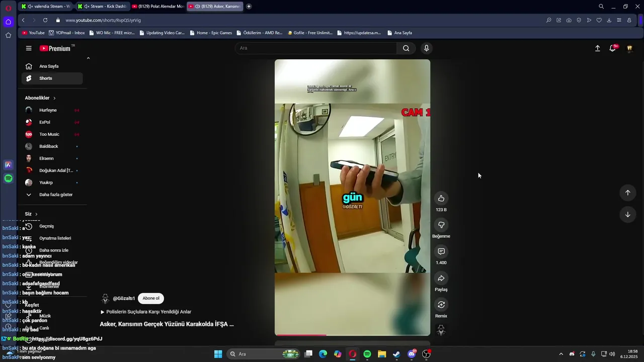Share the short with the Paylaş button

[441, 278]
